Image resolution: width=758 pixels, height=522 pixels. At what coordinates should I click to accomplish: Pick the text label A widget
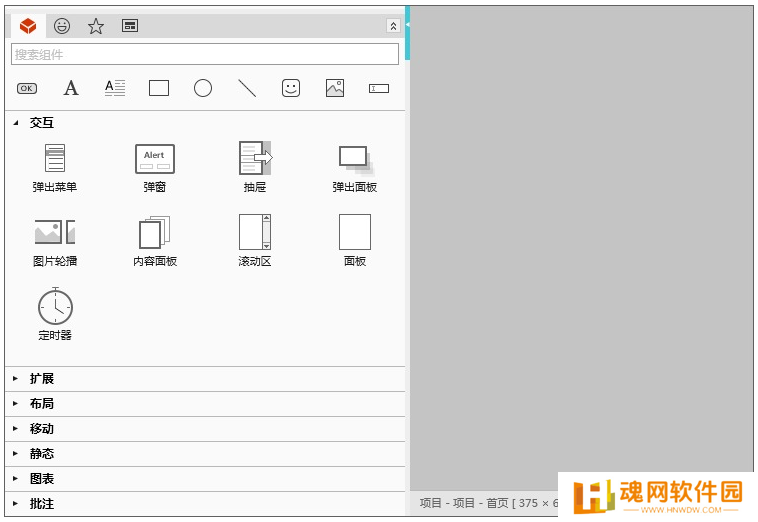[x=71, y=88]
